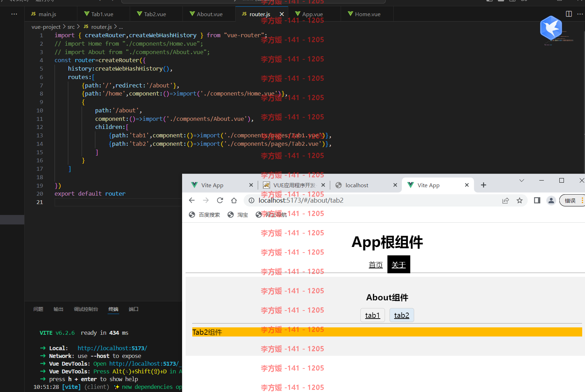Image resolution: width=585 pixels, height=392 pixels.
Task: Split the editor to the right
Action: point(569,14)
